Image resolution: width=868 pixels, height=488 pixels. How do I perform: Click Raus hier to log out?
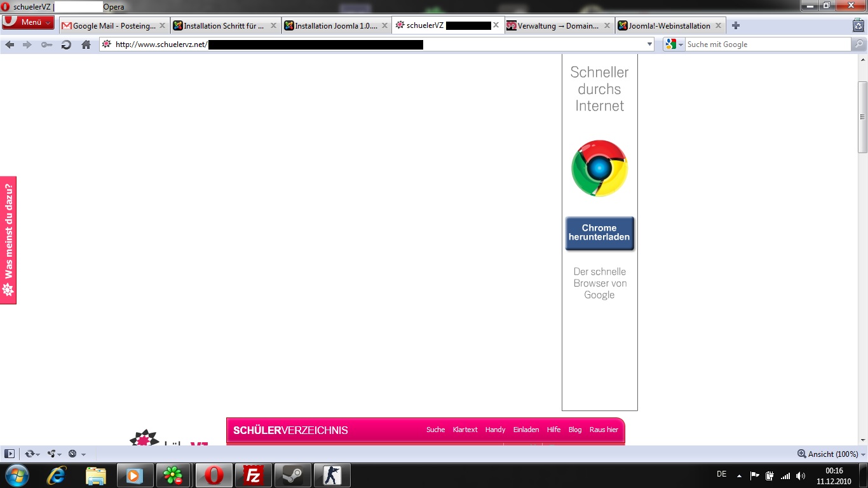coord(604,430)
